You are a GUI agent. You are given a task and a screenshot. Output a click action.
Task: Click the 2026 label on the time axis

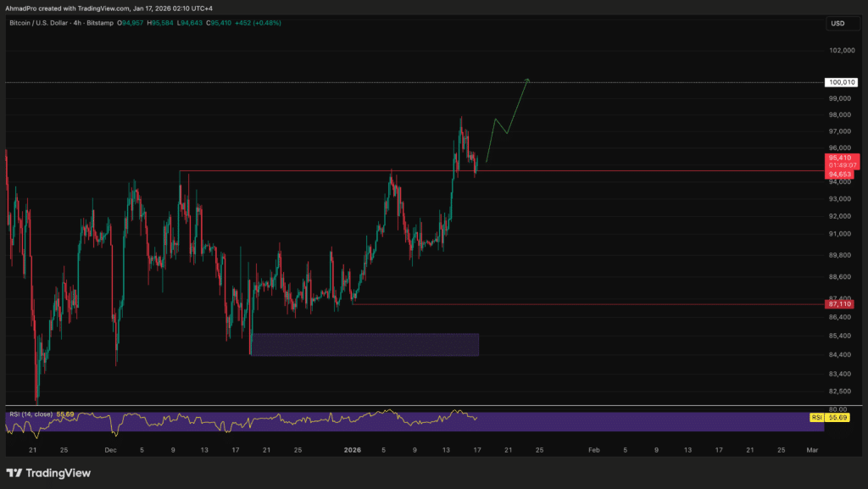click(353, 450)
